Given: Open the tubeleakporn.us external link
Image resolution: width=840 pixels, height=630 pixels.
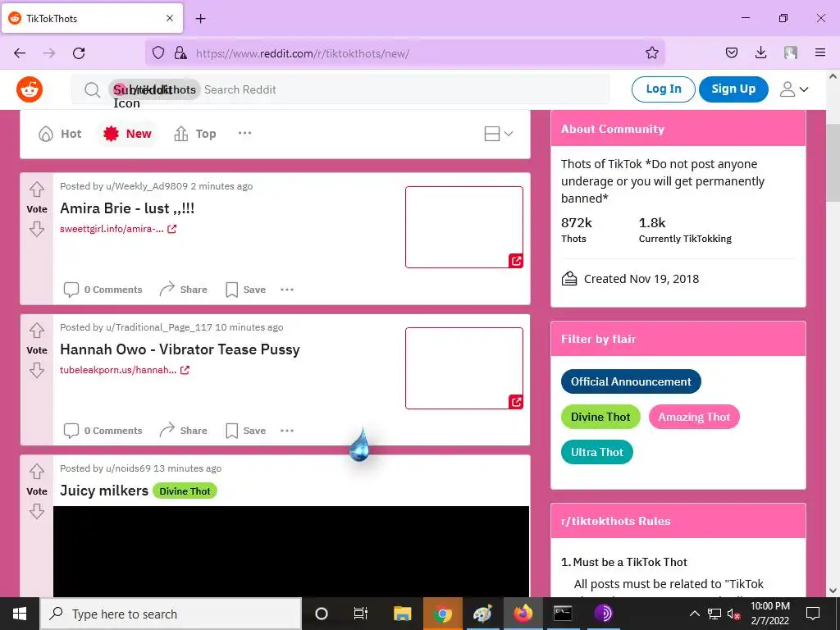Looking at the screenshot, I should point(125,370).
